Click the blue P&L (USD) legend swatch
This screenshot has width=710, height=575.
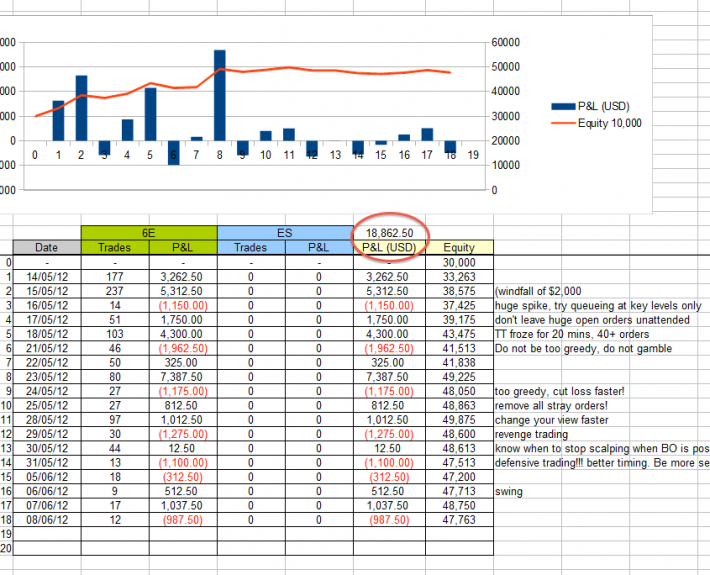[566, 106]
